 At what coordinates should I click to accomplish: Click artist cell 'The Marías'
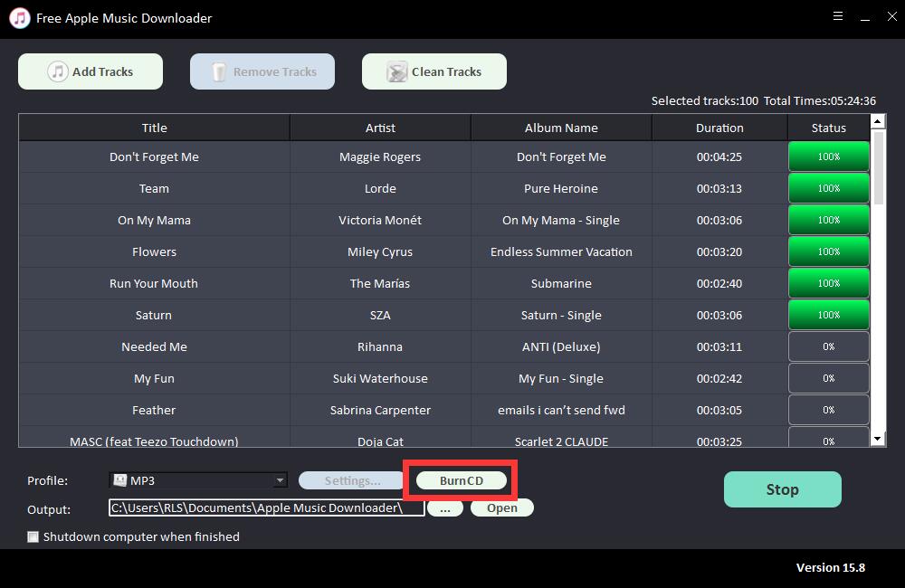click(380, 284)
